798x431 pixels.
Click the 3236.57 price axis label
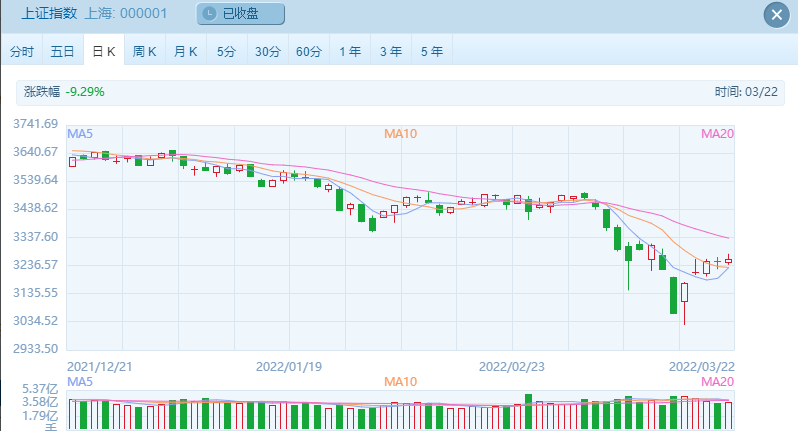pyautogui.click(x=36, y=265)
